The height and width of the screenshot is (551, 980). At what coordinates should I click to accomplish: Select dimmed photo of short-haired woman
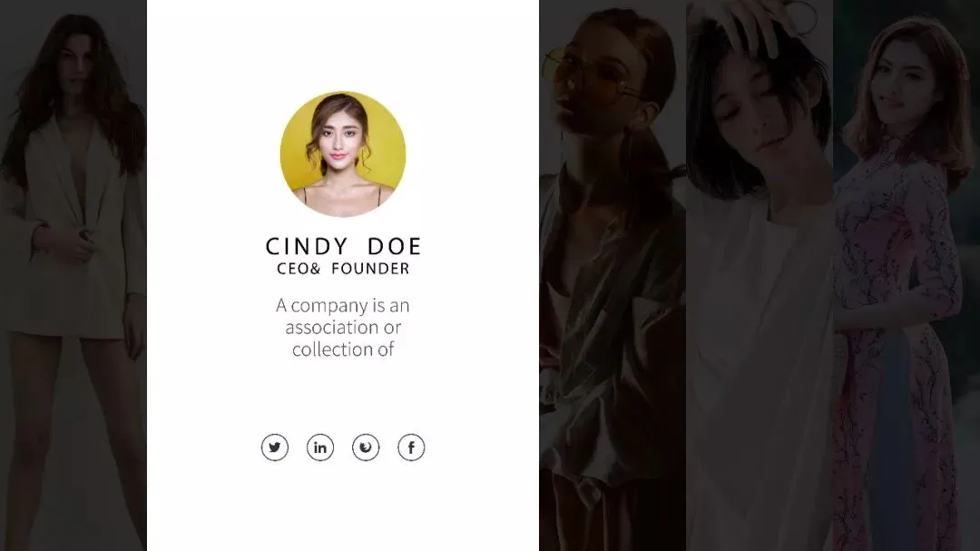pyautogui.click(x=759, y=275)
